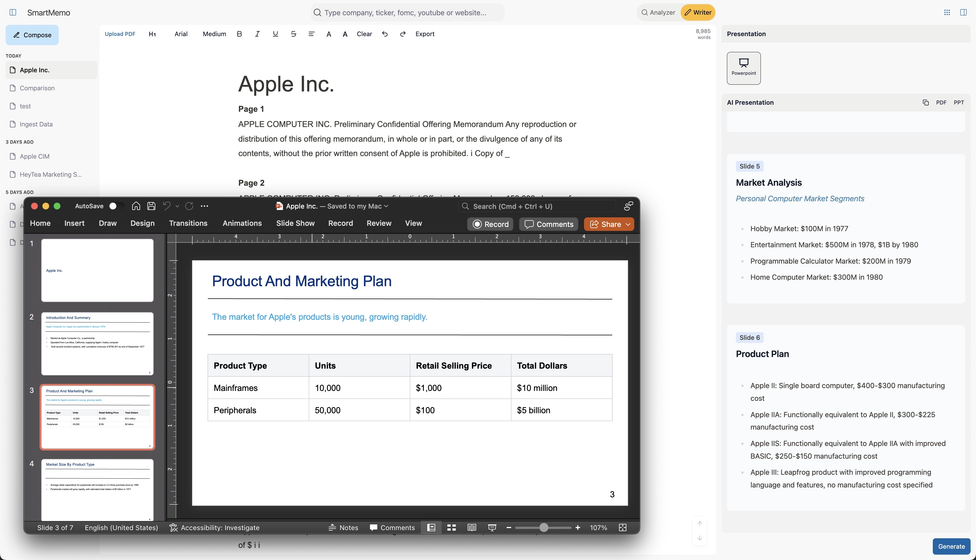The image size is (976, 560).
Task: Click the Compose button
Action: click(x=32, y=35)
